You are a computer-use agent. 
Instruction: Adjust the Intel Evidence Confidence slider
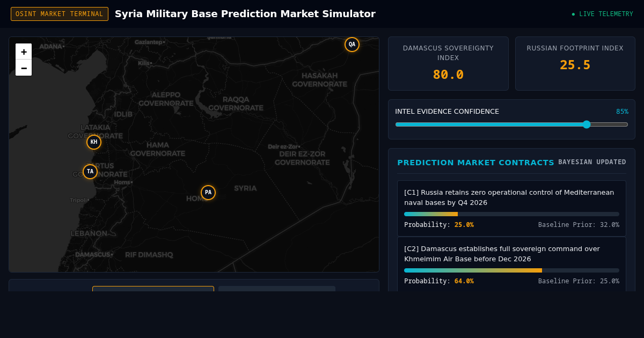(511, 124)
